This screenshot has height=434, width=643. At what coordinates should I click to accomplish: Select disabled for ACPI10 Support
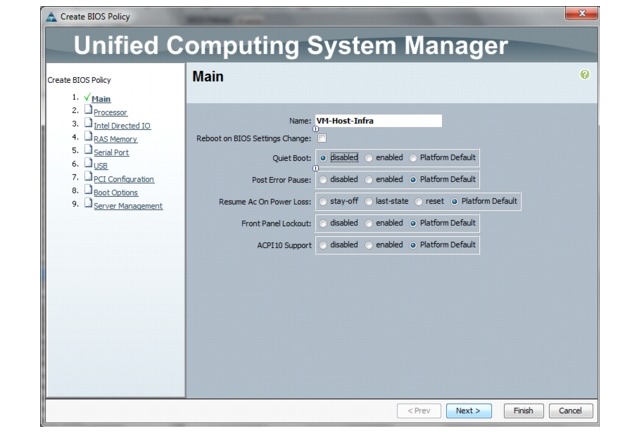tap(323, 245)
